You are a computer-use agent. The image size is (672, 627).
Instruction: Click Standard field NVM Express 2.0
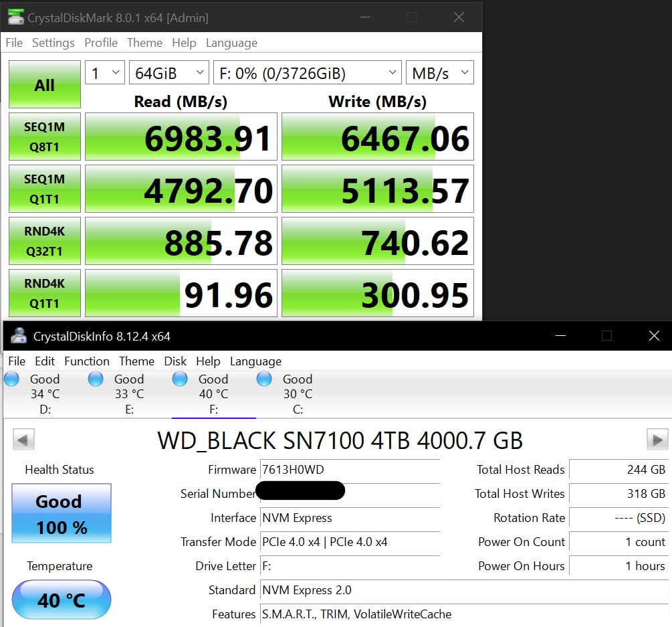464,590
